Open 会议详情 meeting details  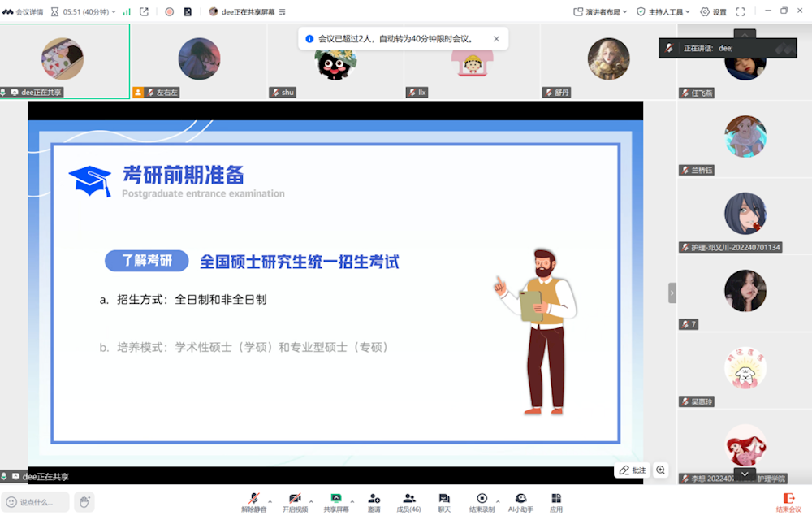pos(23,12)
